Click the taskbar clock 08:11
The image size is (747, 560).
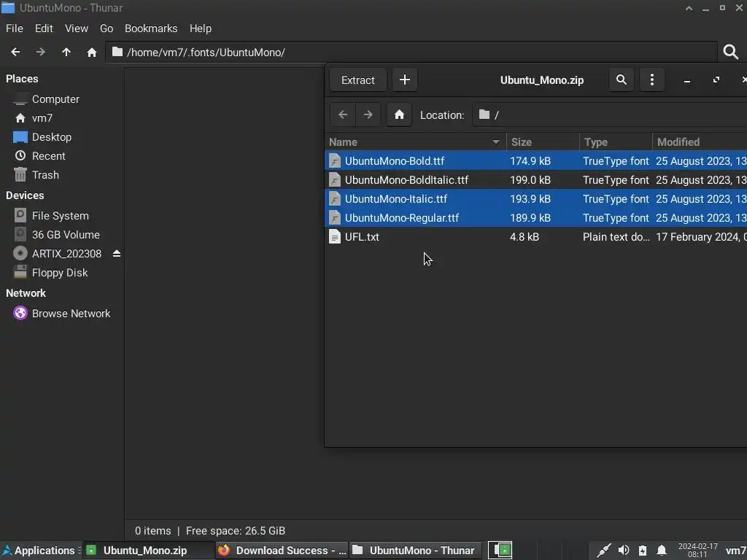(697, 551)
